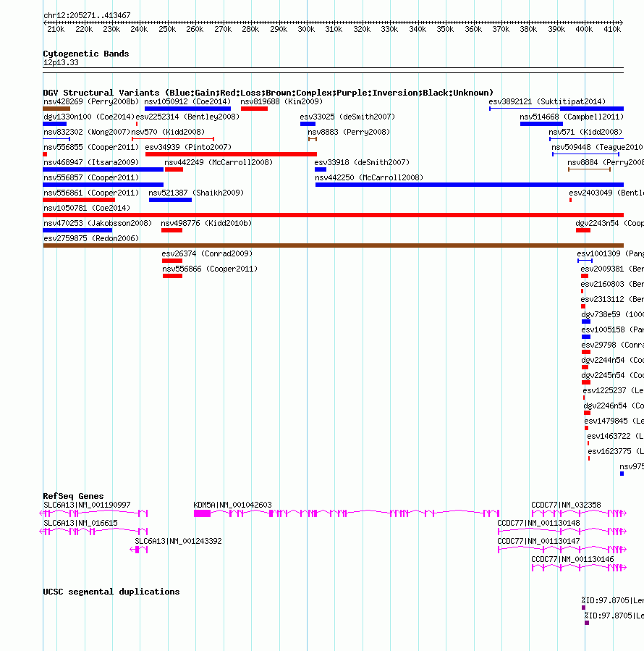The height and width of the screenshot is (651, 644).
Task: Click the esv3892121 (Suktitipat2014) variant label
Action: click(547, 101)
